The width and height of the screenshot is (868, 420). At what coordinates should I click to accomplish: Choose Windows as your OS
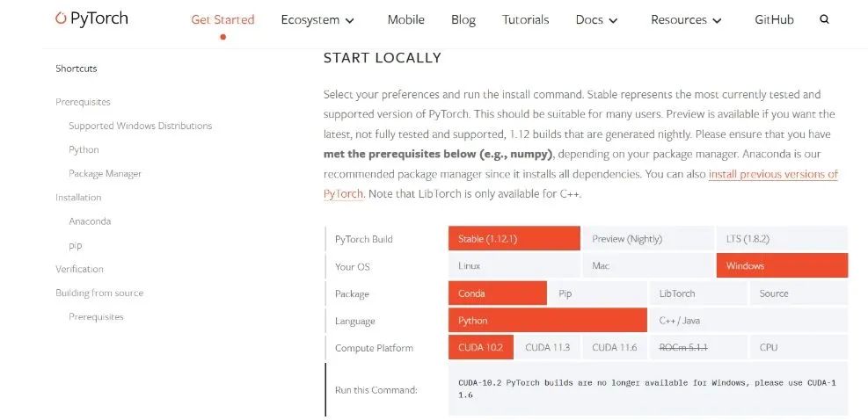(782, 265)
